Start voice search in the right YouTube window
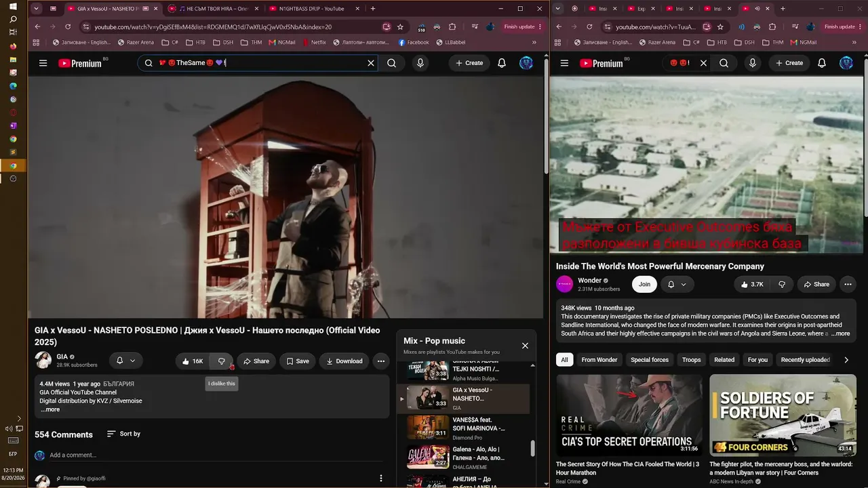This screenshot has width=868, height=488. point(752,63)
